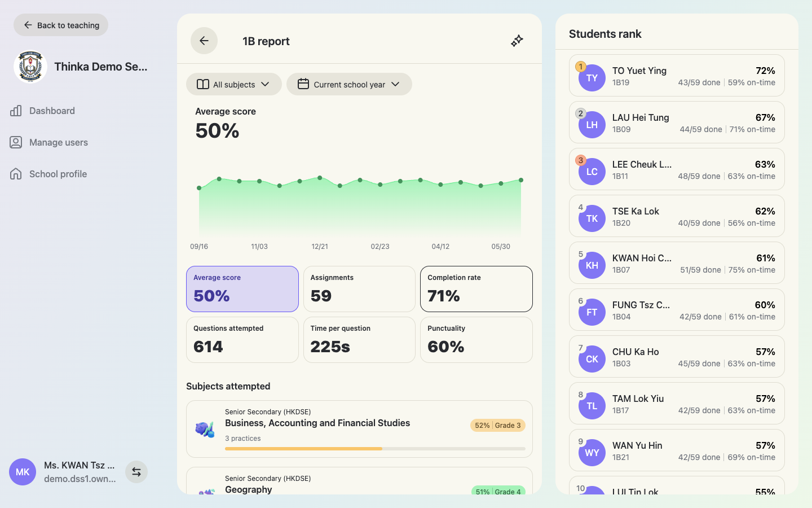Screen dimensions: 812x508
Task: Click the Thinka Demo Se... school name
Action: 101,67
